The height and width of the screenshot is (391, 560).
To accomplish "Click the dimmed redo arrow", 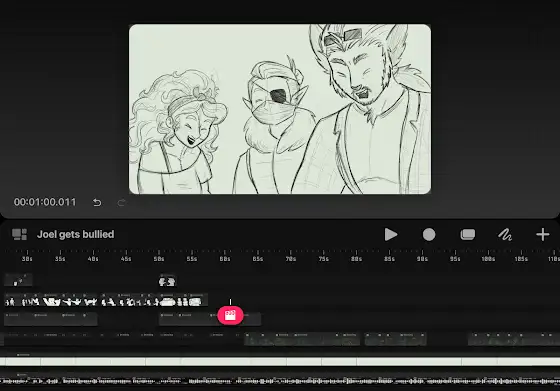I will tap(121, 202).
